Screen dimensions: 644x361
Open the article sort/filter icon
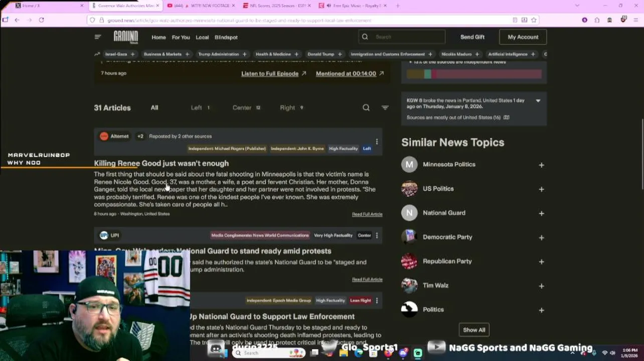point(385,107)
